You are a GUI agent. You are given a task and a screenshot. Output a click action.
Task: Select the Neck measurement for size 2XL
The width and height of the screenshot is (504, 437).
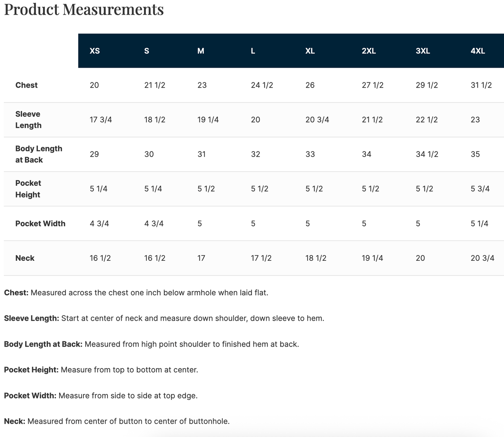pyautogui.click(x=372, y=258)
